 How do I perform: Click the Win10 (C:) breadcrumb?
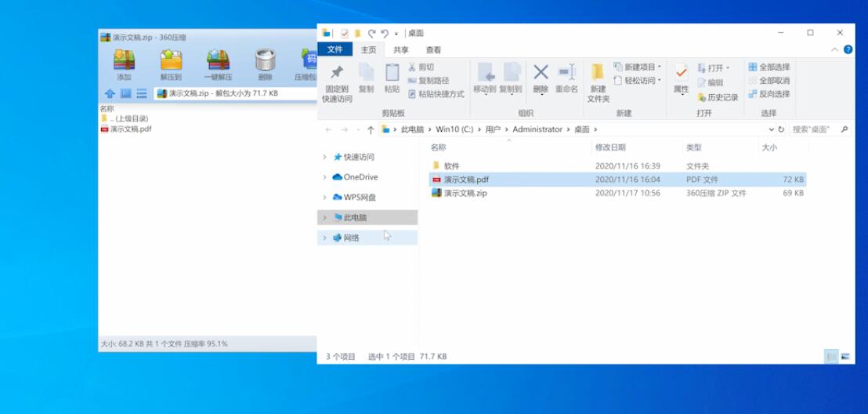tap(454, 129)
